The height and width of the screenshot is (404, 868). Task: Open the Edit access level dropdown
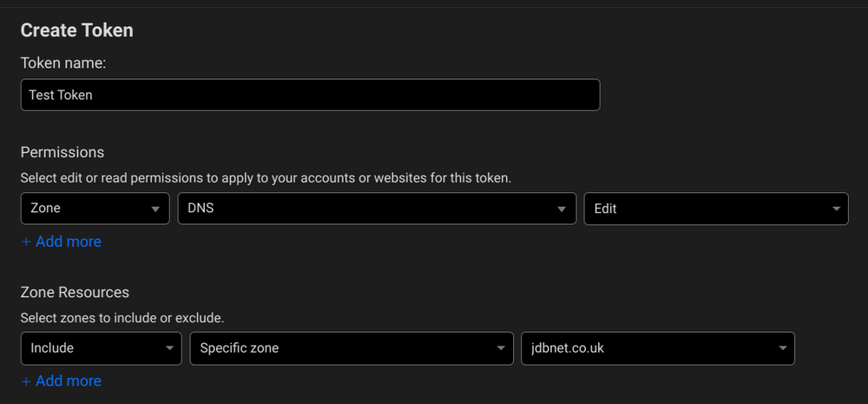pos(715,209)
